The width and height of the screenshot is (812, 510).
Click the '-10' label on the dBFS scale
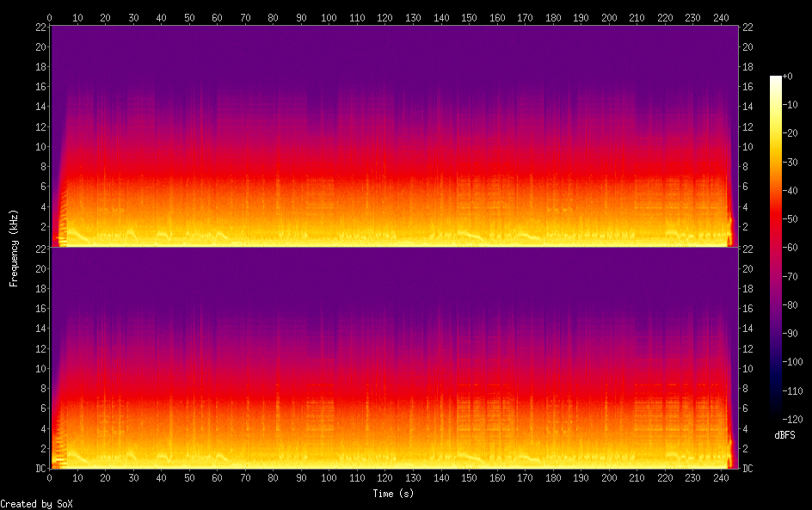(x=790, y=105)
